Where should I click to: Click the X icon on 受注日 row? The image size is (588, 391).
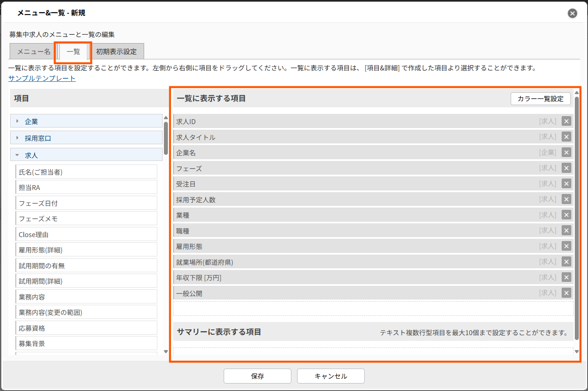(566, 184)
